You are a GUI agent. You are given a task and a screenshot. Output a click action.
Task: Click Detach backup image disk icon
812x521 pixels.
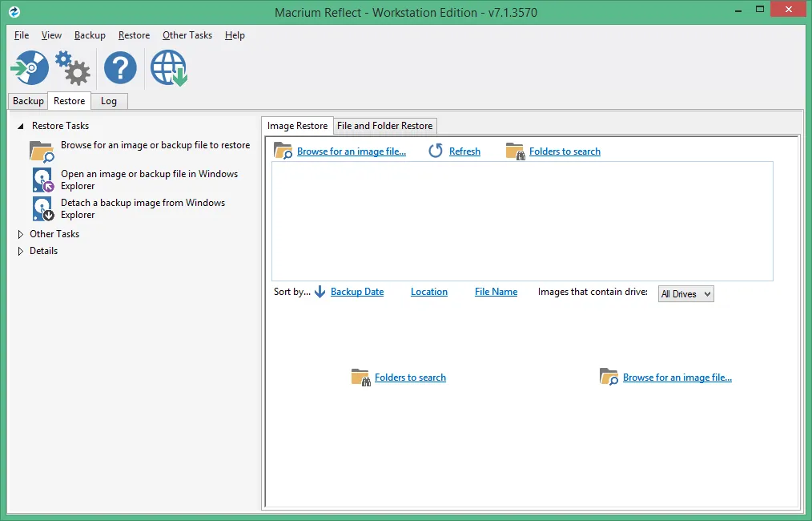(x=43, y=208)
